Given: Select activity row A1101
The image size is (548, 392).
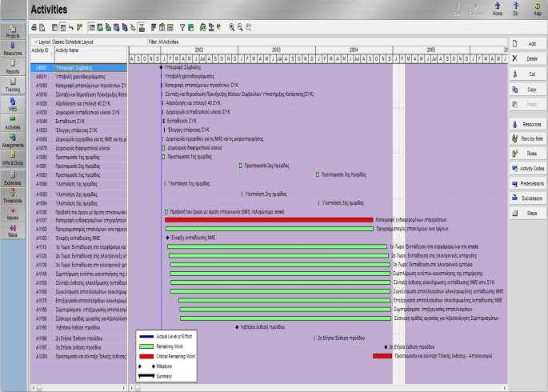Looking at the screenshot, I should tap(79, 221).
